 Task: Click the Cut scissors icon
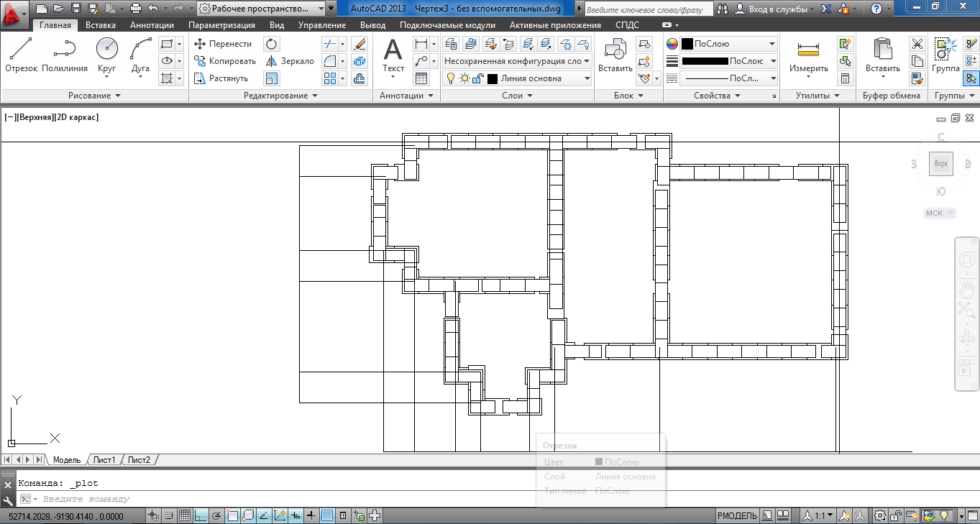[917, 44]
